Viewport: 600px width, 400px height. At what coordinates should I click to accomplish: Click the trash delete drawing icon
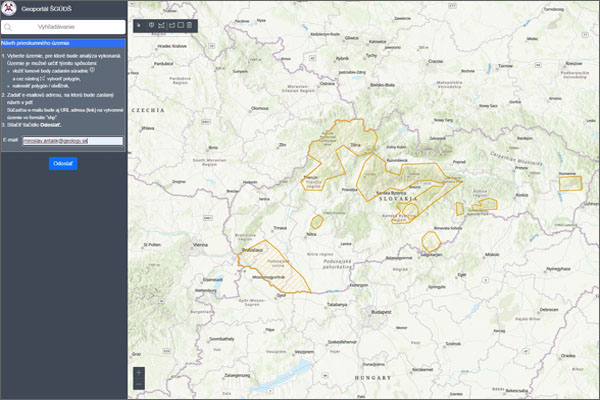point(191,23)
